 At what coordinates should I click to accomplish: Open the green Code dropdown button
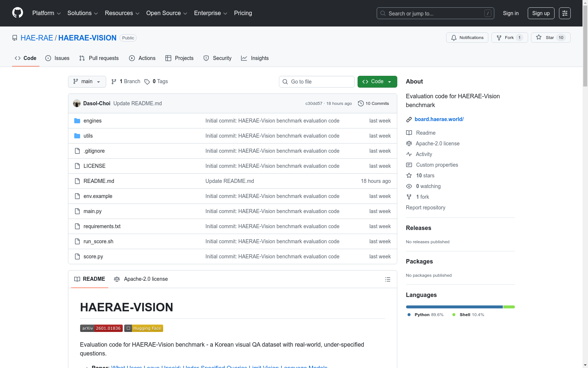pyautogui.click(x=377, y=82)
